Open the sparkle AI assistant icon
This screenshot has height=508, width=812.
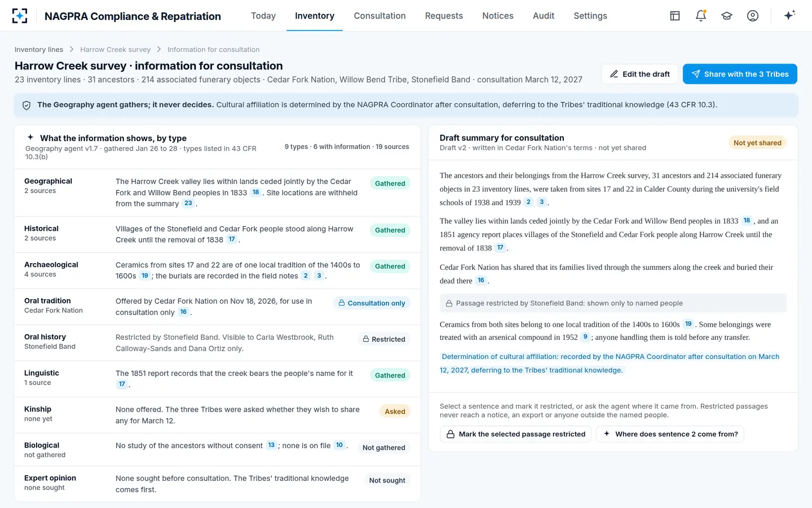coord(789,15)
